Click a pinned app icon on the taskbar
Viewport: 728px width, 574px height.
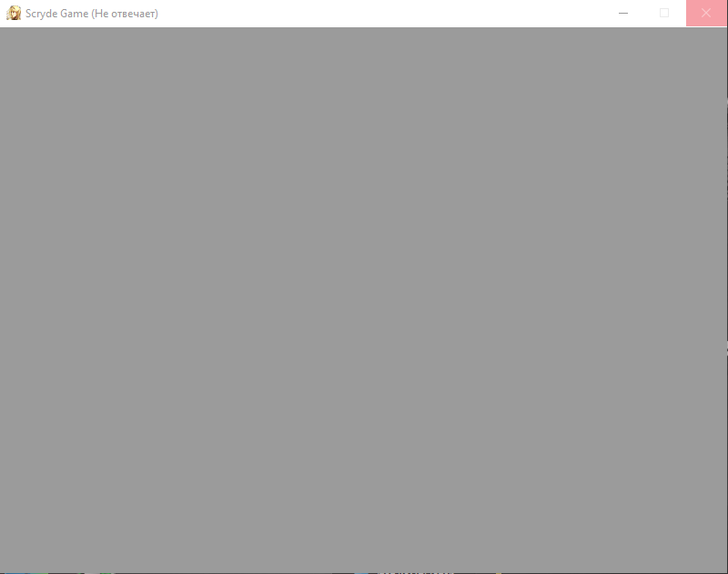coord(36,571)
